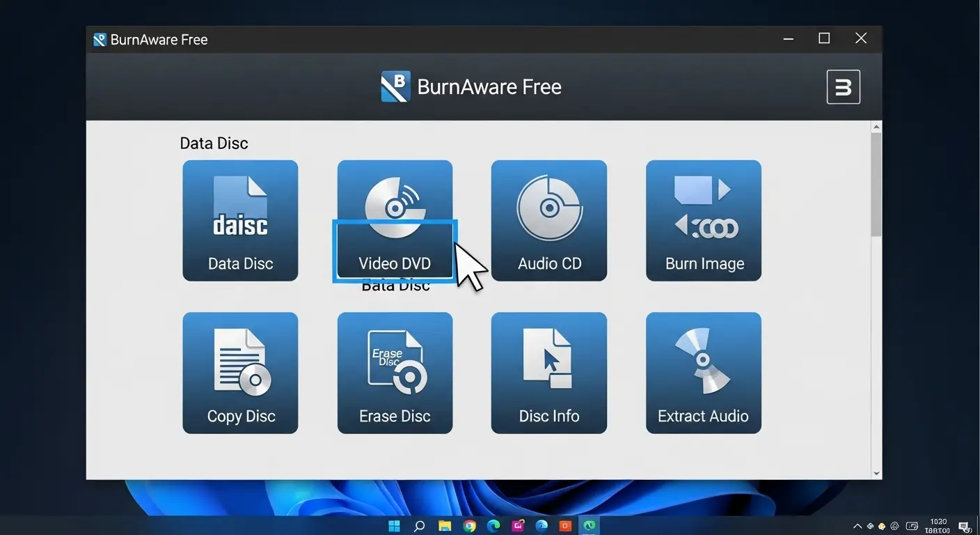Select the Burn Image tile
980x535 pixels.
(704, 221)
